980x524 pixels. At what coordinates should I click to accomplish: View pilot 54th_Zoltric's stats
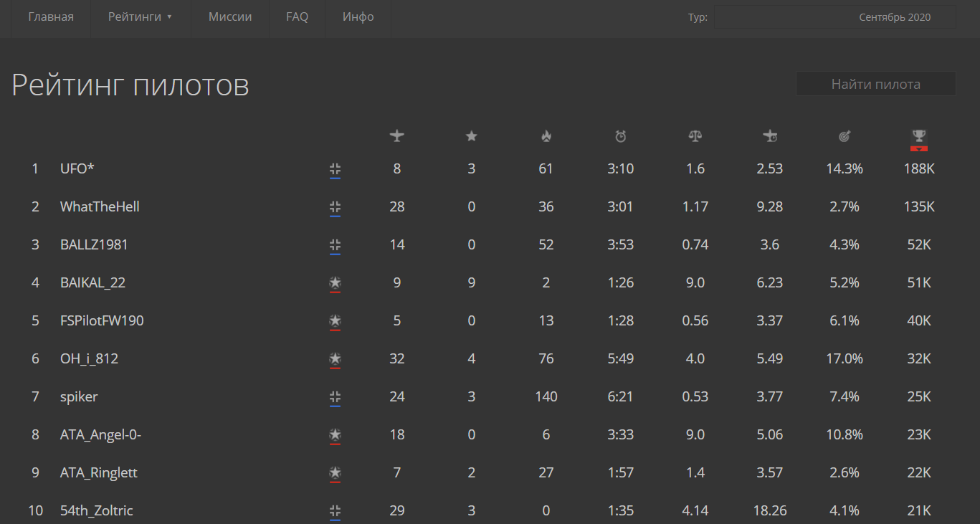pyautogui.click(x=96, y=510)
